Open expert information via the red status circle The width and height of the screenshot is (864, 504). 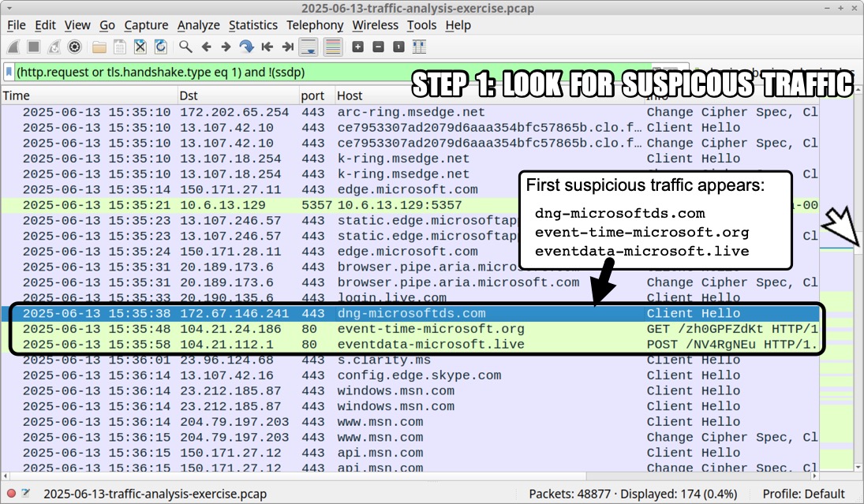pyautogui.click(x=11, y=494)
